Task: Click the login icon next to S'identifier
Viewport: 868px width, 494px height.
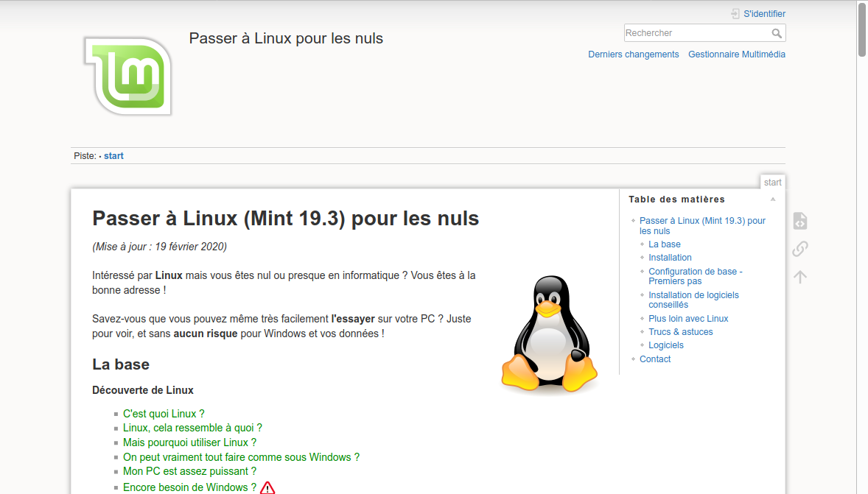Action: (x=735, y=14)
